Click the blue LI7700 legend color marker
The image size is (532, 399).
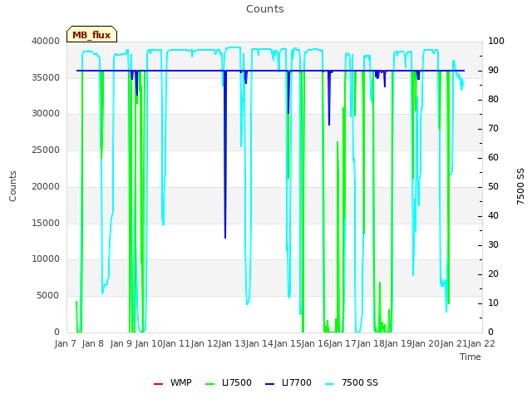click(269, 384)
